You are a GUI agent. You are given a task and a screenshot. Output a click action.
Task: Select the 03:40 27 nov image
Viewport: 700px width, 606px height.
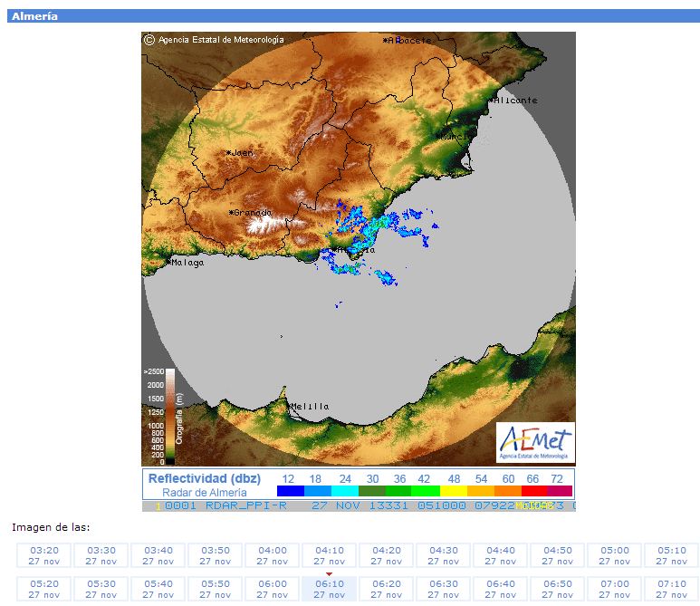coord(158,555)
